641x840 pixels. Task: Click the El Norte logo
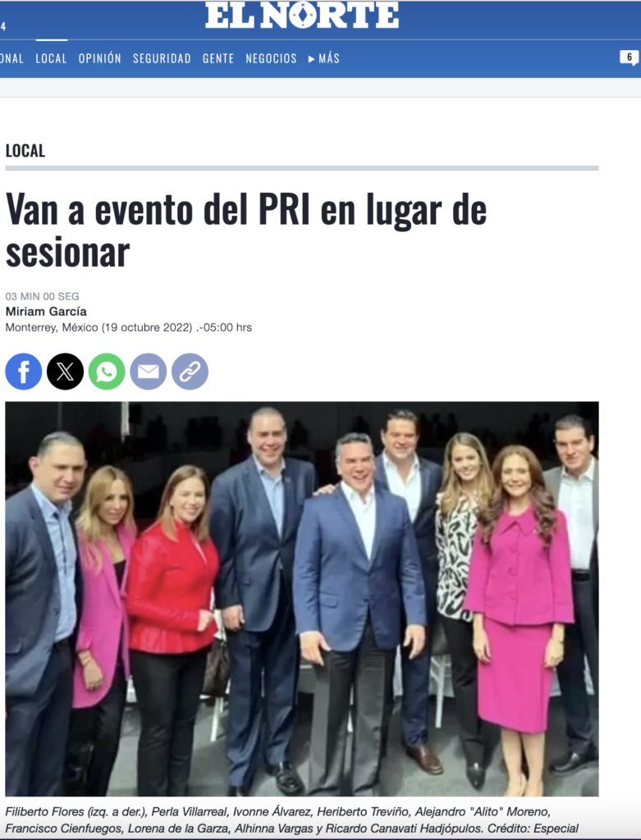pyautogui.click(x=302, y=15)
